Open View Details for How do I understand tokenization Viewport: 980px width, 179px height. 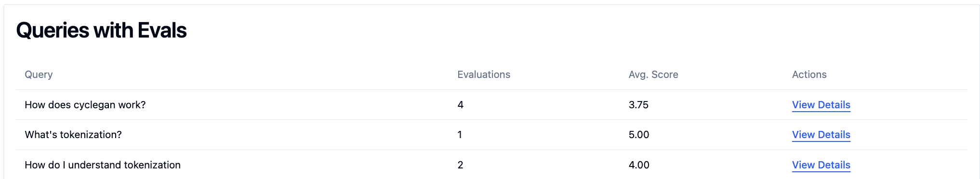821,165
